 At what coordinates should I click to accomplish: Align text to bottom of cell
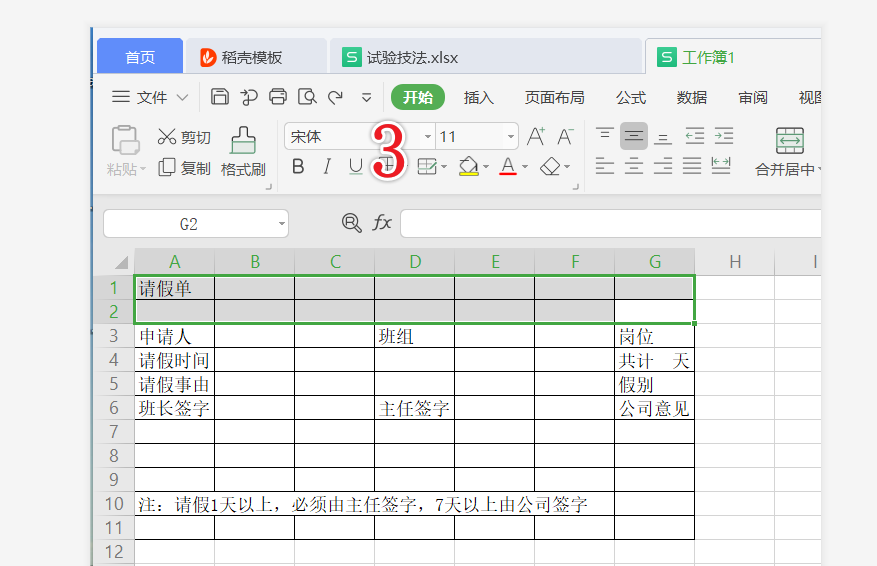point(663,136)
